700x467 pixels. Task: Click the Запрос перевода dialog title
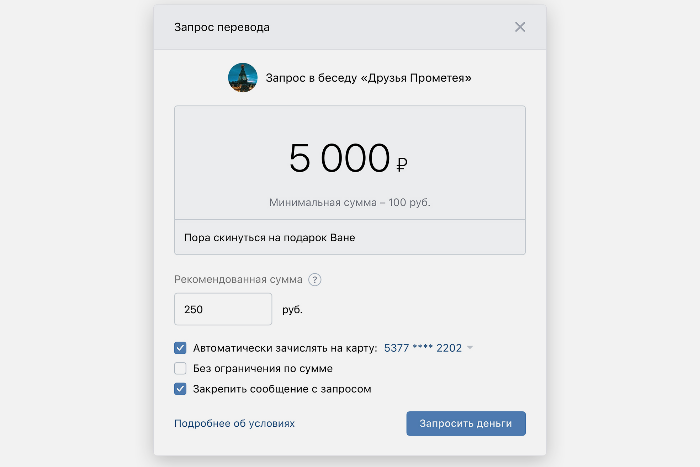coord(221,27)
